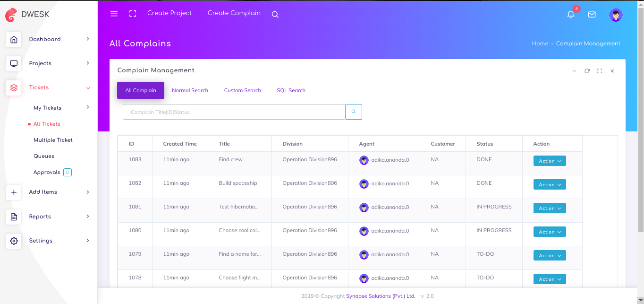Expand the Reports sidebar menu
The image size is (644, 304).
[x=88, y=217]
